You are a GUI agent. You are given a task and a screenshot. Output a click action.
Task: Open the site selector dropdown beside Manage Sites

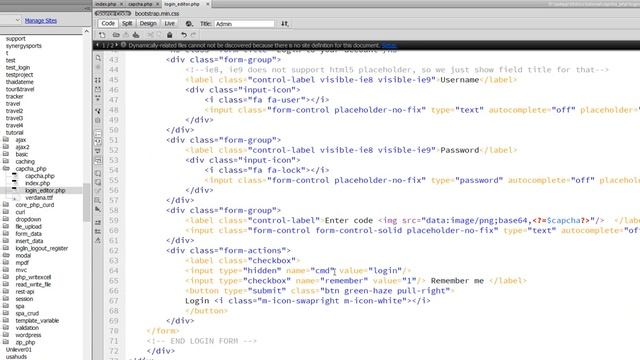point(18,20)
